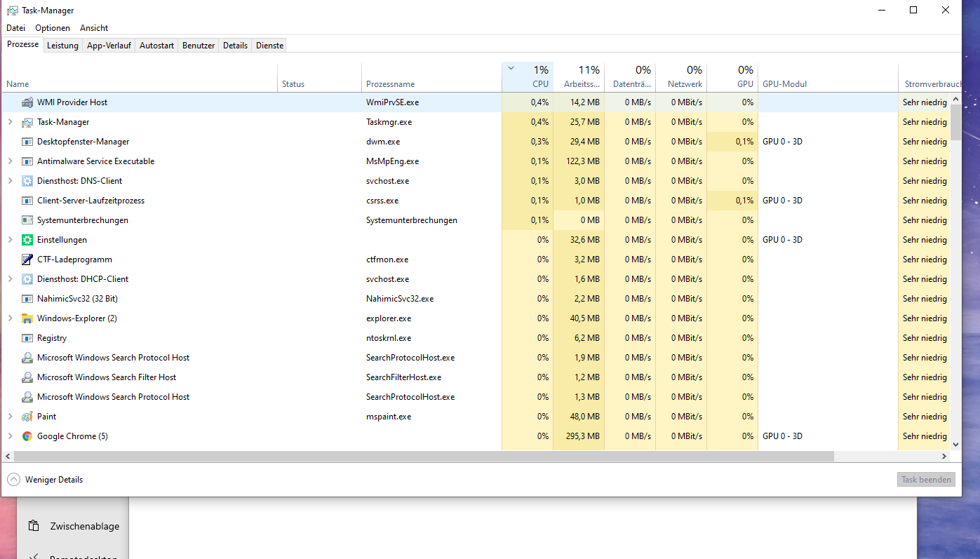
Task: Click the gear icon of Diensthost: DHCP-Client
Action: click(27, 279)
